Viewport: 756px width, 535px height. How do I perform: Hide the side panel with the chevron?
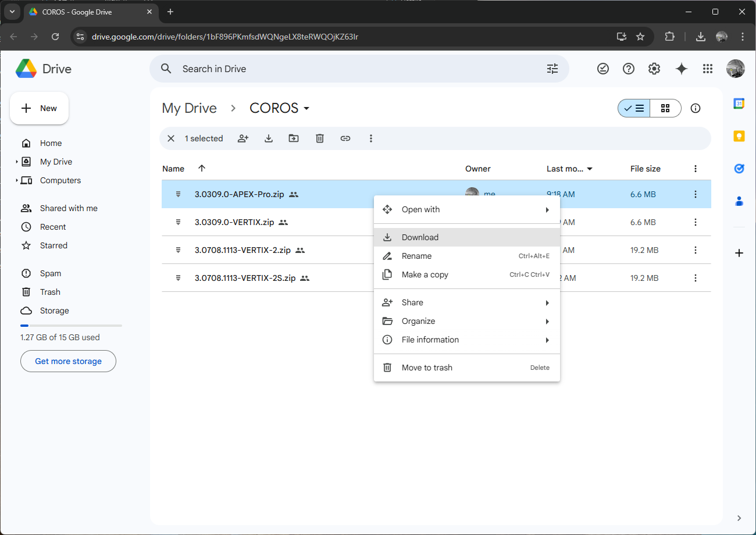(x=739, y=518)
